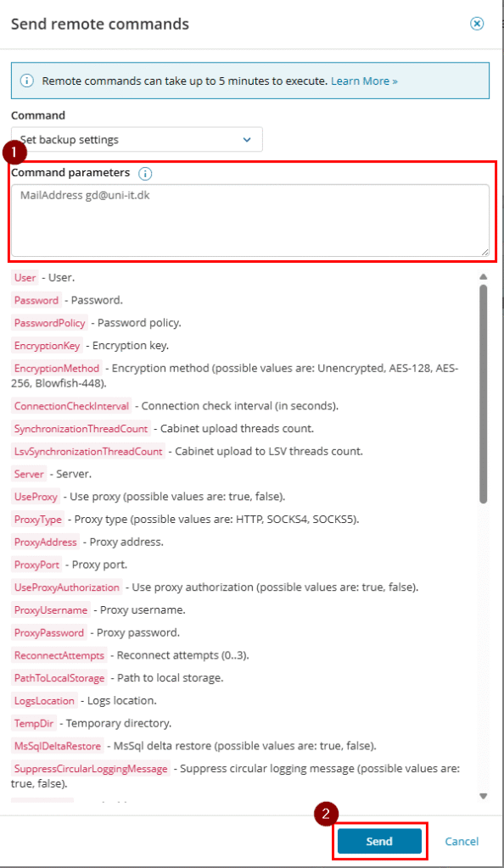The width and height of the screenshot is (504, 868).
Task: Click the Command parameters text area
Action: coord(250,220)
